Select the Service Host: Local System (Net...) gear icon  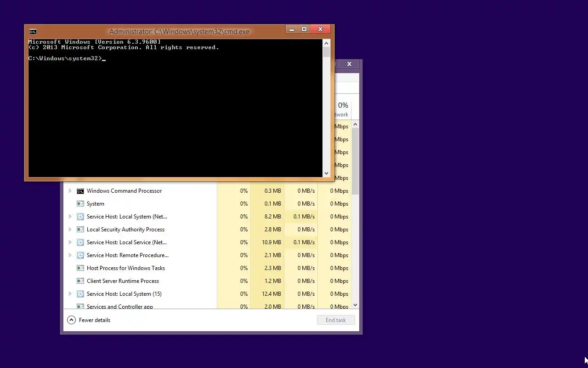click(x=80, y=217)
